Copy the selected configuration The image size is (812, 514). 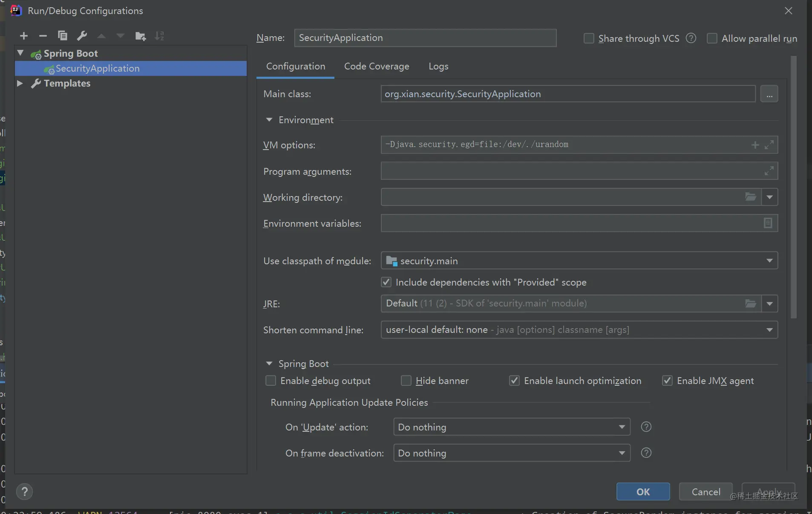[63, 36]
